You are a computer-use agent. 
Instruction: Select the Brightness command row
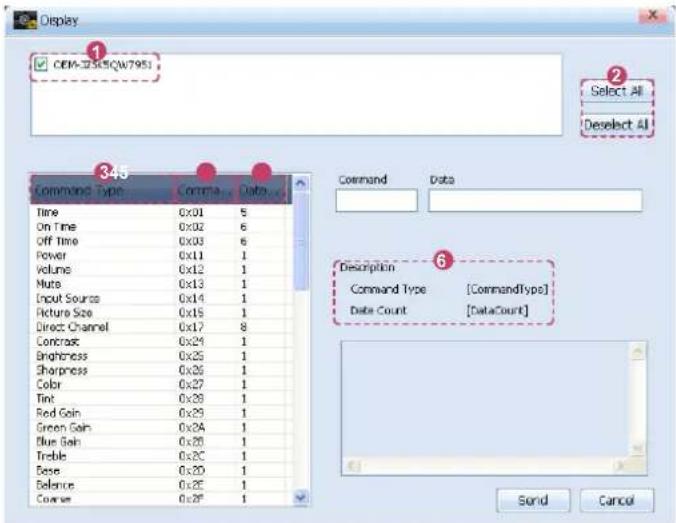pyautogui.click(x=160, y=356)
